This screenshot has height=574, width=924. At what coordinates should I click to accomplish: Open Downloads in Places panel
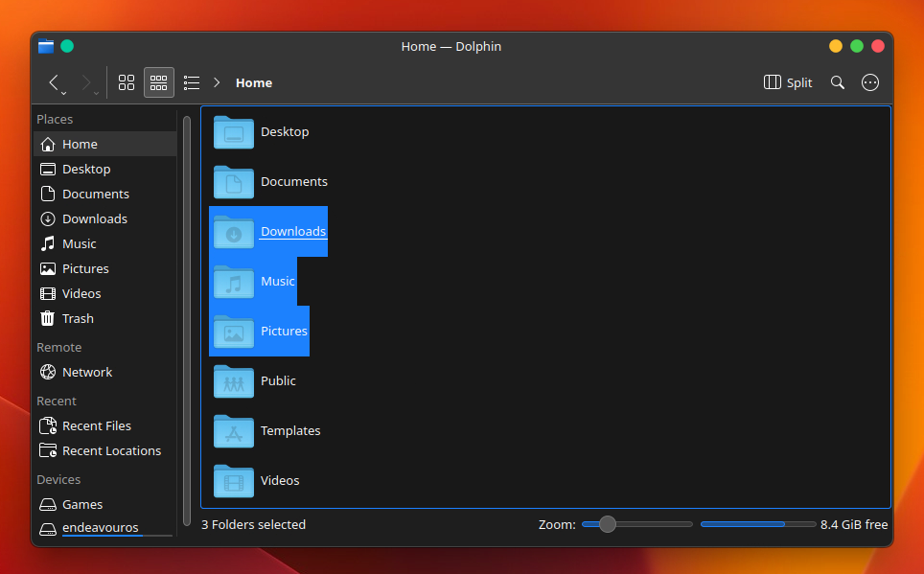(104, 218)
